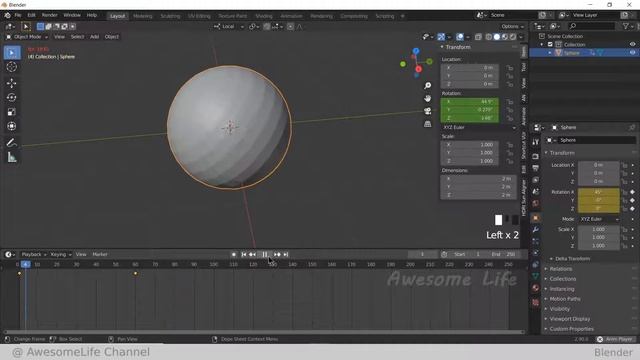Open the Particles properties tab icon
640x360 pixels.
(x=536, y=241)
